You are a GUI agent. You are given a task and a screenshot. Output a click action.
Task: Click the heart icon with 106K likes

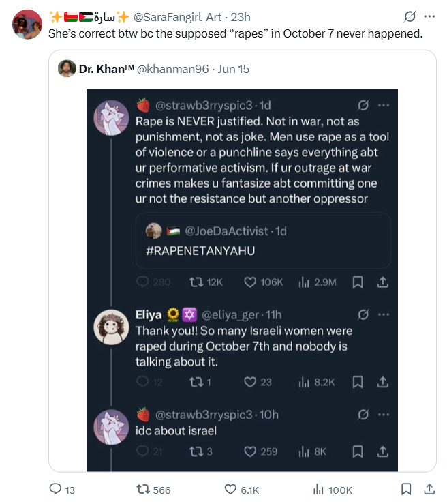tap(250, 282)
